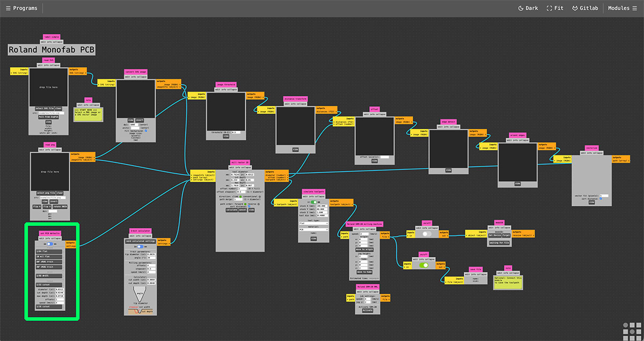Toggle in/mm switch in simulate toolpath
The width and height of the screenshot is (644, 341).
pos(313,202)
